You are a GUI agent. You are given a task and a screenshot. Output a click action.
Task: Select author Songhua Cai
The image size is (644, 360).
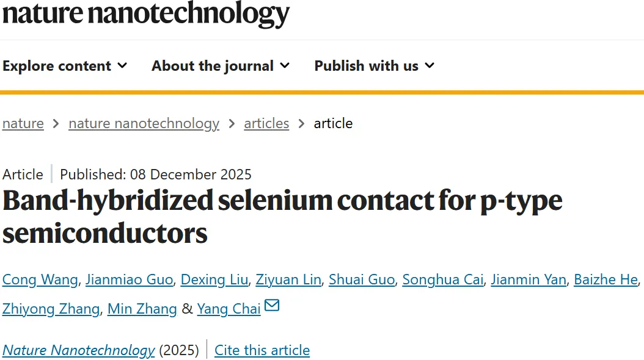pos(444,279)
